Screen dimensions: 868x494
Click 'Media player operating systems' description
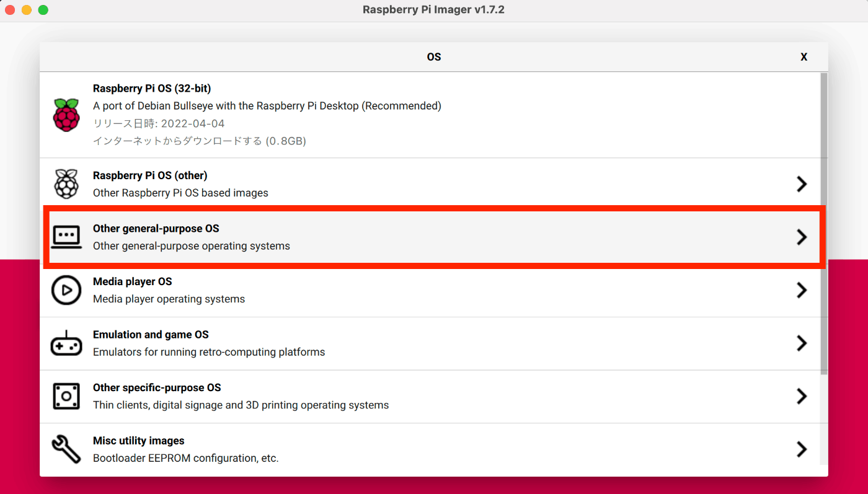[x=169, y=299]
